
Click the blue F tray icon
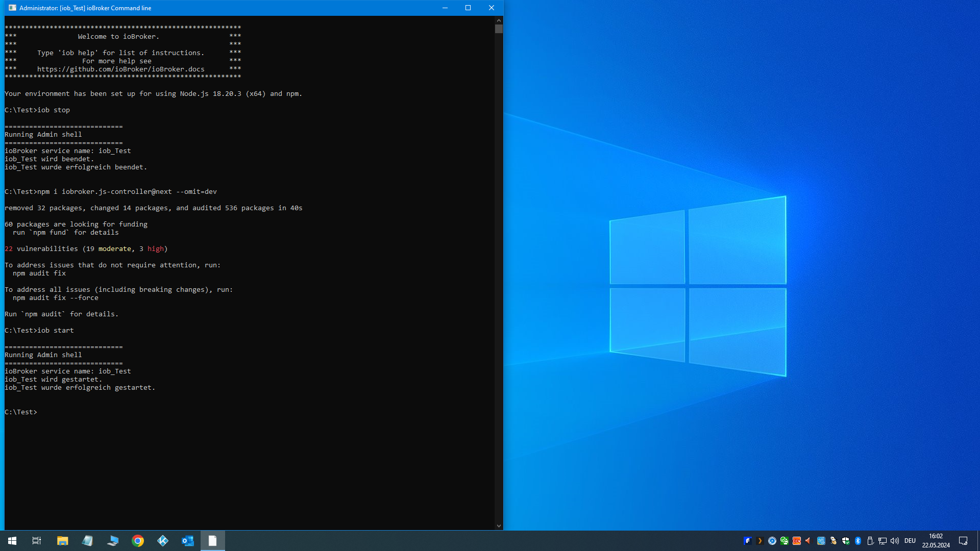coord(748,541)
